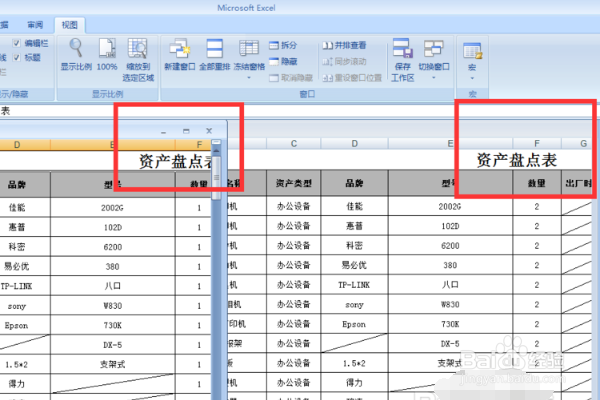This screenshot has width=600, height=400.
Task: Toggle the 编辑栏 formula bar checkbox
Action: [x=16, y=43]
